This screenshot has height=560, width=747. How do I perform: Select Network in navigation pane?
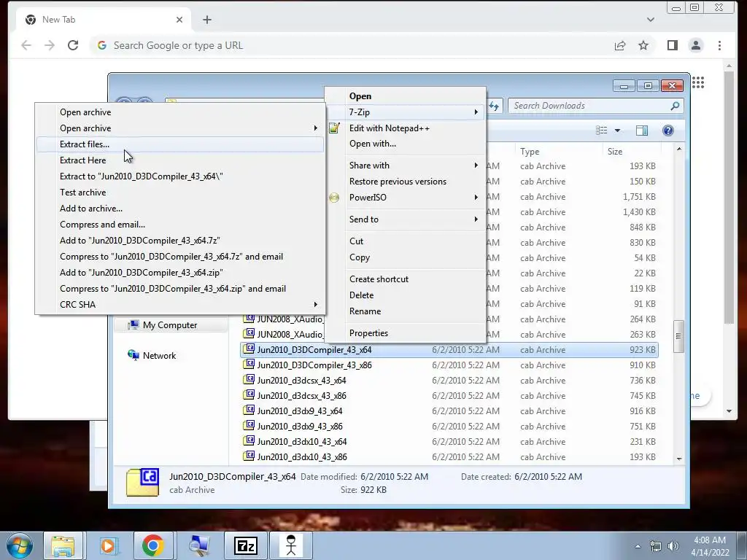pos(152,356)
